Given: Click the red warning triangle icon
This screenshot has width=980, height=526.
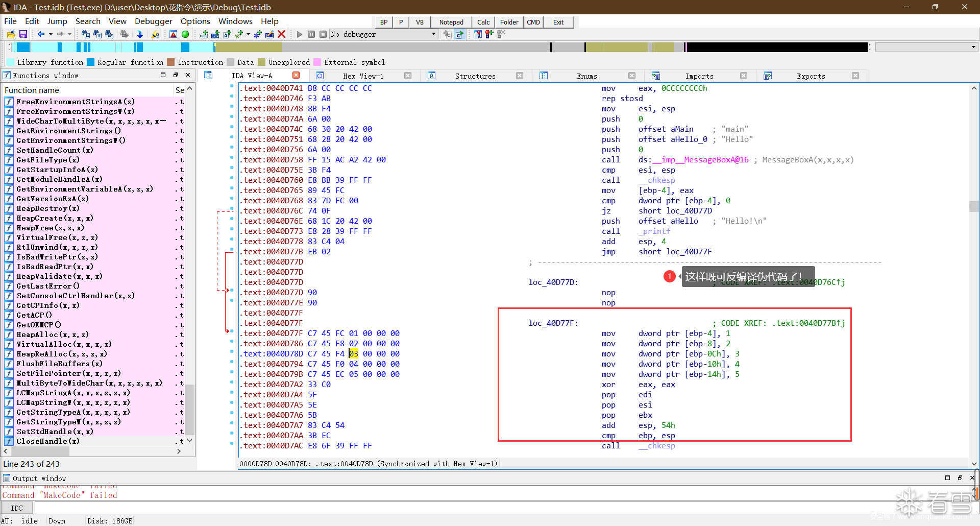Looking at the screenshot, I should pyautogui.click(x=173, y=34).
